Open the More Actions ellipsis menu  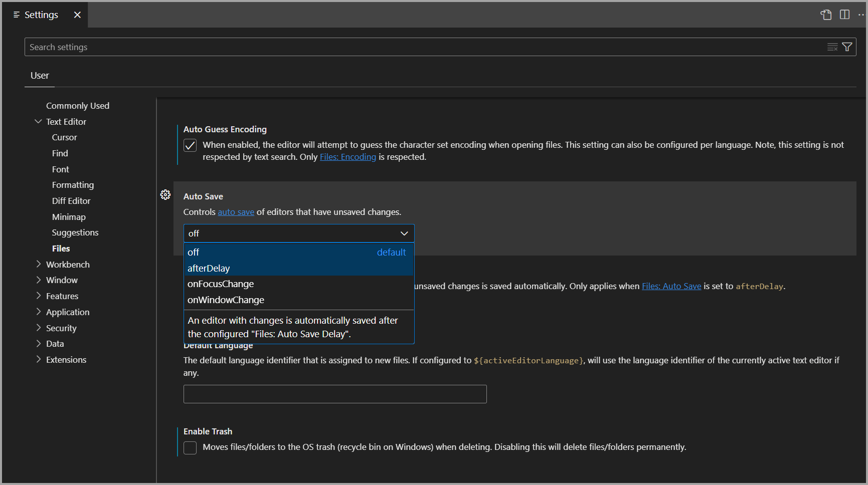861,15
